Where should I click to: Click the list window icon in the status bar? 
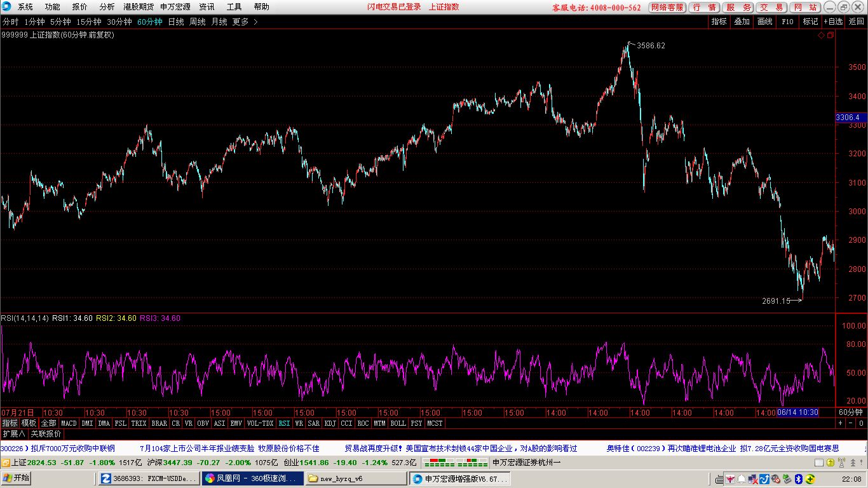click(819, 463)
